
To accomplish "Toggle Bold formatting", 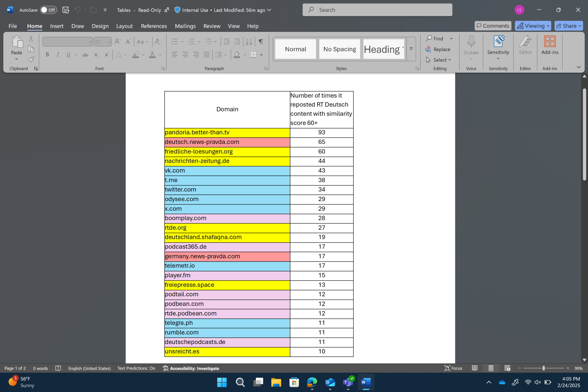I will point(47,55).
